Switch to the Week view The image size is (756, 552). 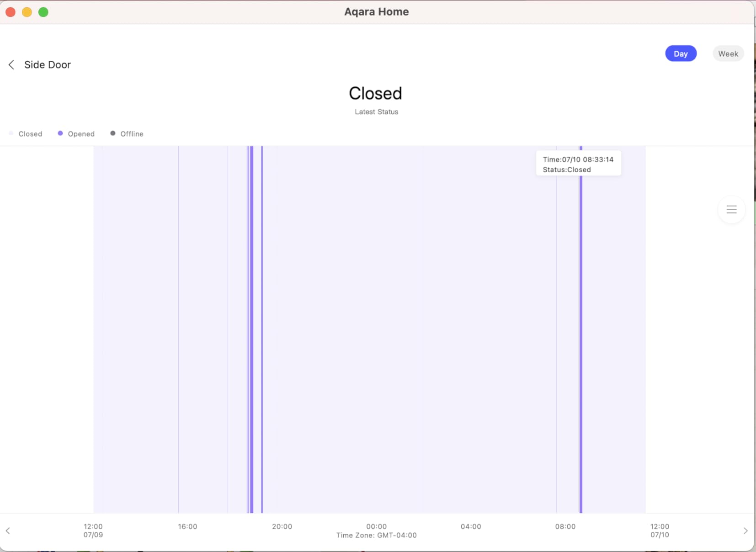pyautogui.click(x=728, y=53)
